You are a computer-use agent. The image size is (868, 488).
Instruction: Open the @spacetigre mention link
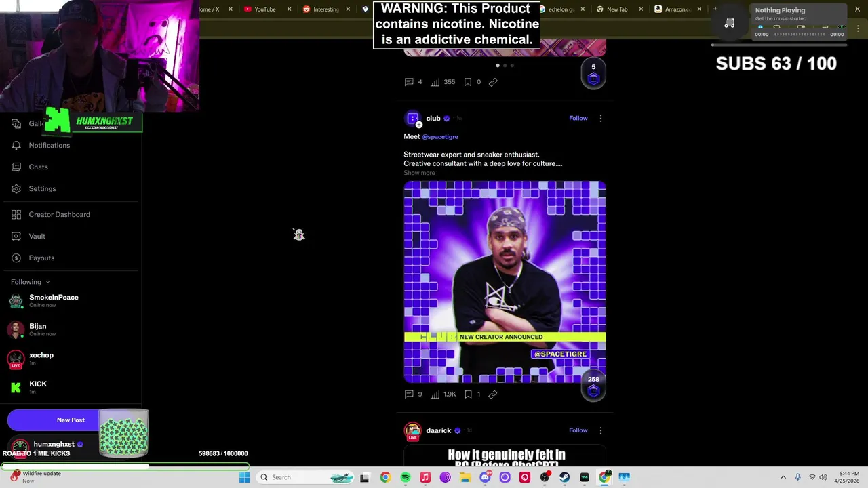tap(440, 136)
